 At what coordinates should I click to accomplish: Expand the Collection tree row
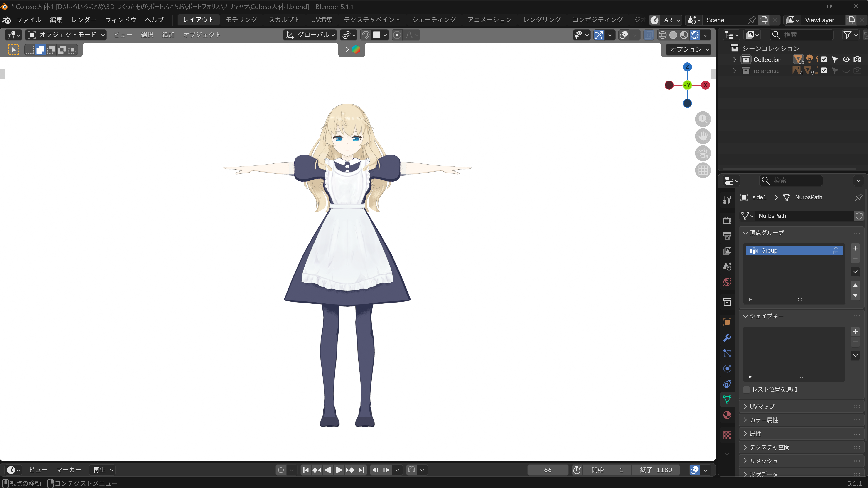click(x=735, y=59)
